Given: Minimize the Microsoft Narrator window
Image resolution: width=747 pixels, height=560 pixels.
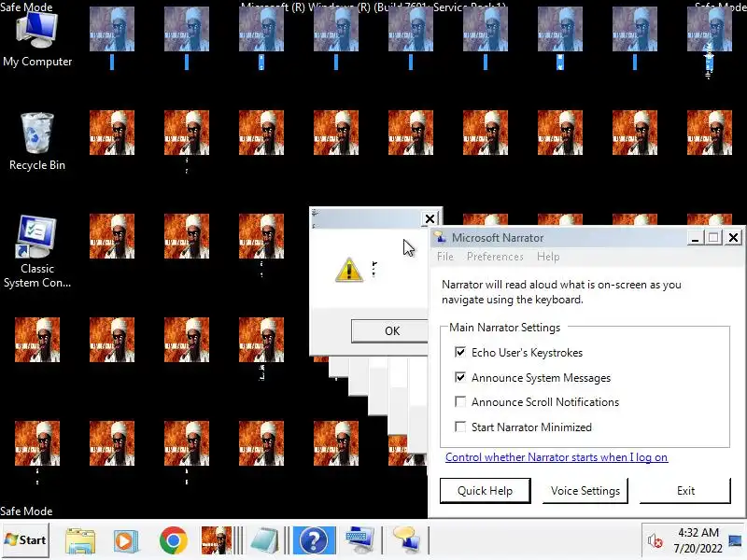Looking at the screenshot, I should [x=695, y=237].
